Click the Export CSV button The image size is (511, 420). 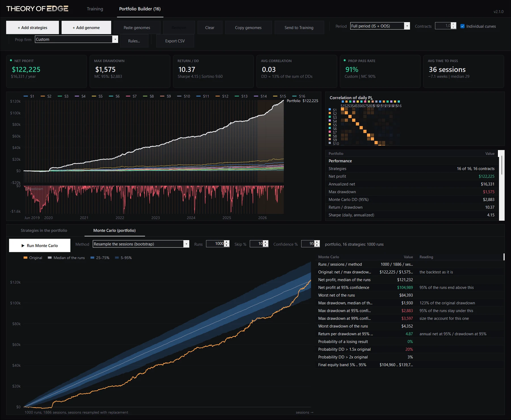[x=175, y=41]
